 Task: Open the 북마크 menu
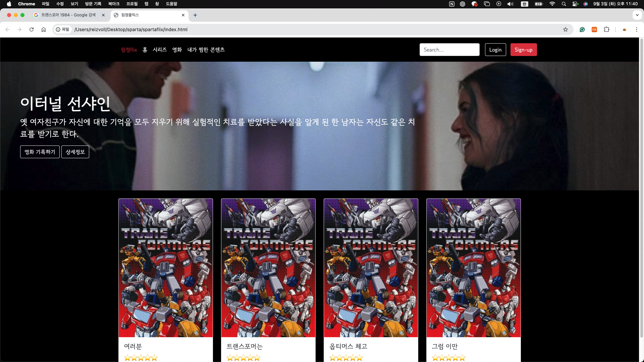coord(114,4)
